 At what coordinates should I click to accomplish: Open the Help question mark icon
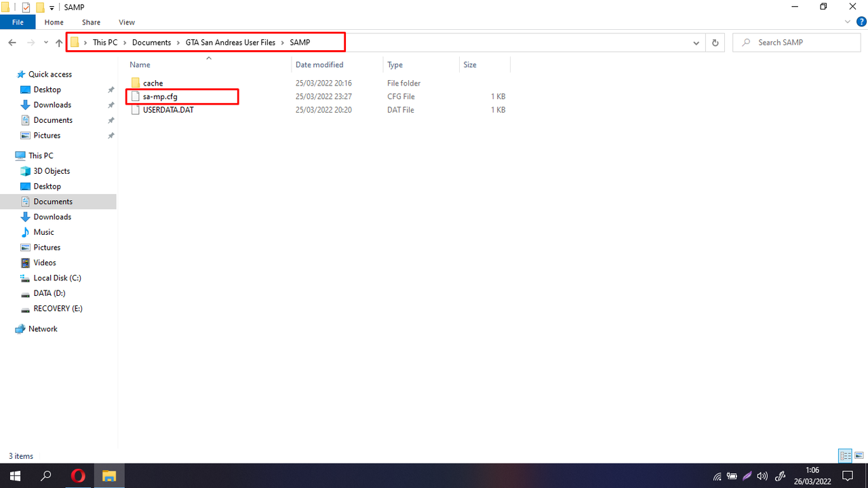(x=861, y=22)
